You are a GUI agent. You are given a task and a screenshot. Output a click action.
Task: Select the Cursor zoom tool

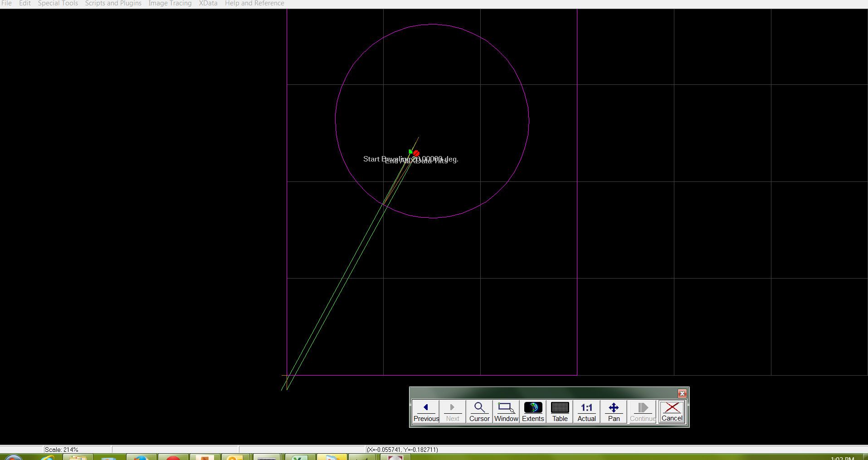479,411
